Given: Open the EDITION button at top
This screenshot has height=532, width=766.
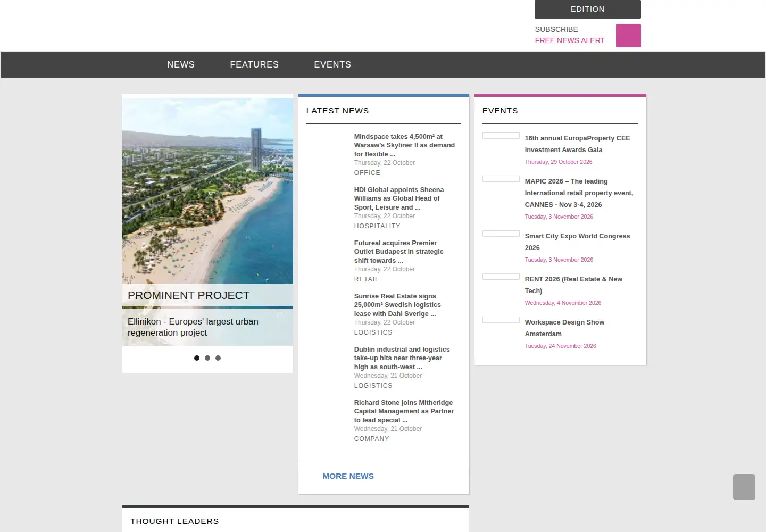Looking at the screenshot, I should point(587,9).
